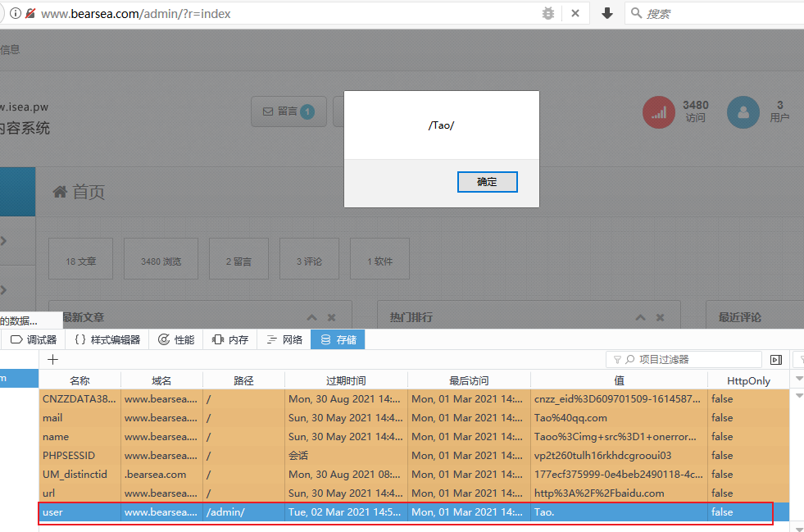Sort by the 路径 column header
804x532 pixels.
click(x=243, y=380)
